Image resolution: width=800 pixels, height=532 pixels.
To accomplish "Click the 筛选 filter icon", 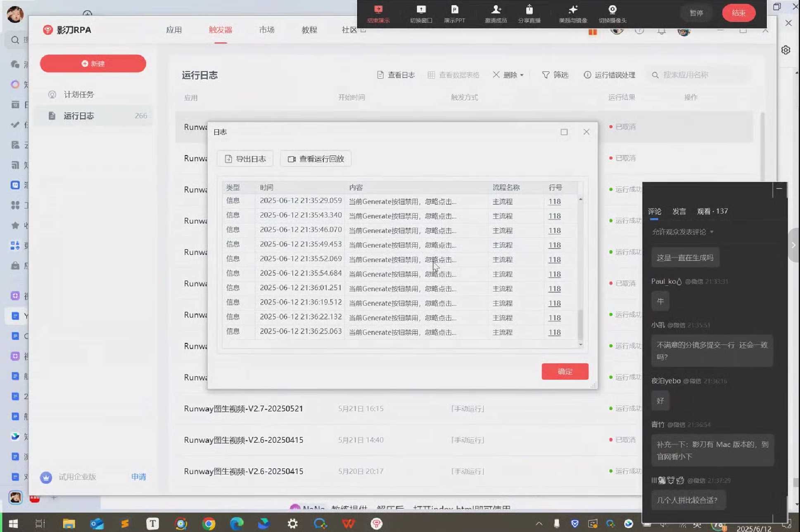I will pos(555,75).
